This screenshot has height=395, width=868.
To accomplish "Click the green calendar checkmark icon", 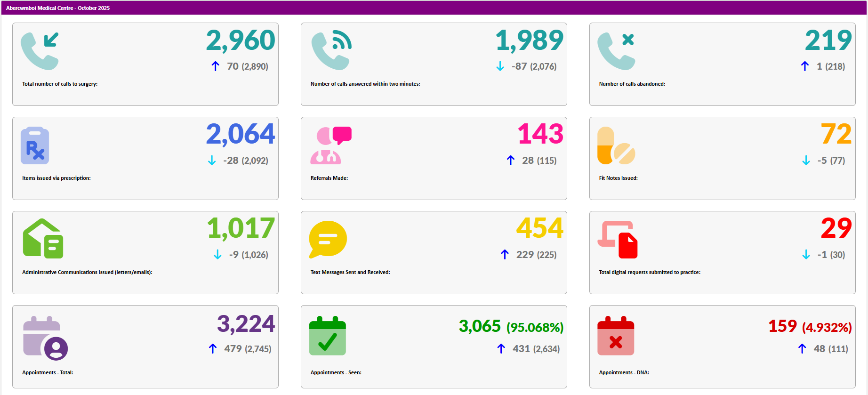I will click(x=328, y=336).
